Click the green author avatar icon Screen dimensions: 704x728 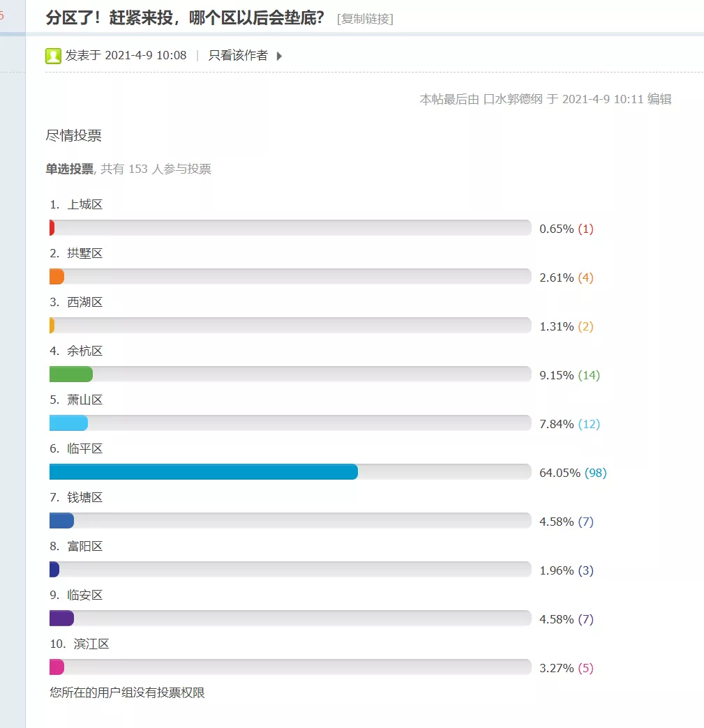(53, 56)
